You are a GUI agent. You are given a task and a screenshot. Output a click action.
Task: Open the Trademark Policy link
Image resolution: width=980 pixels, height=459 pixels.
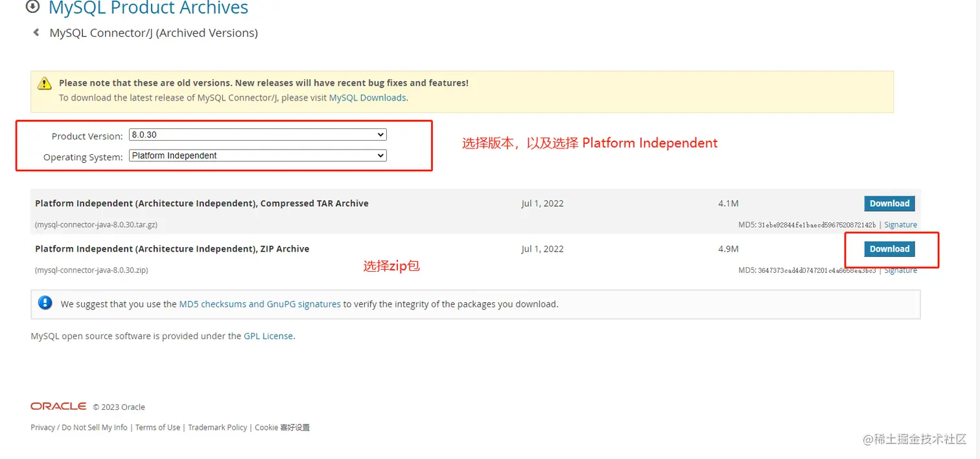click(218, 428)
